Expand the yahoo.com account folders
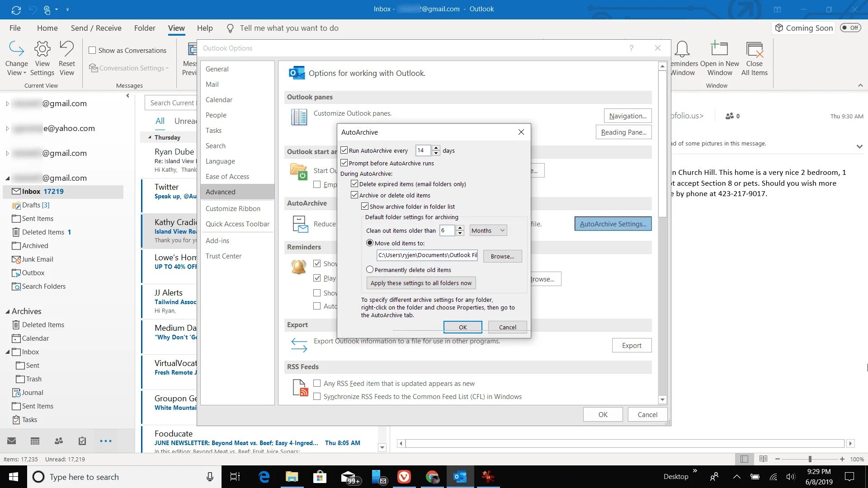The height and width of the screenshot is (488, 868). pos(7,128)
